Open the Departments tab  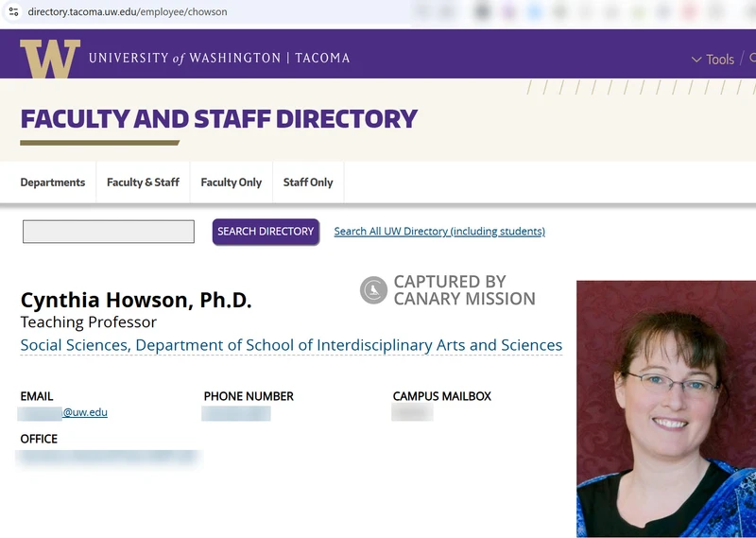(53, 182)
